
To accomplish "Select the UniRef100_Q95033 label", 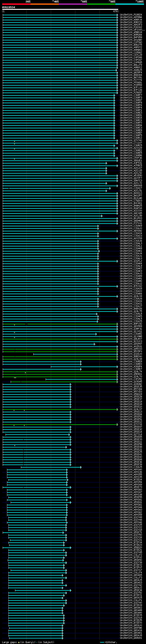I will (131, 349).
